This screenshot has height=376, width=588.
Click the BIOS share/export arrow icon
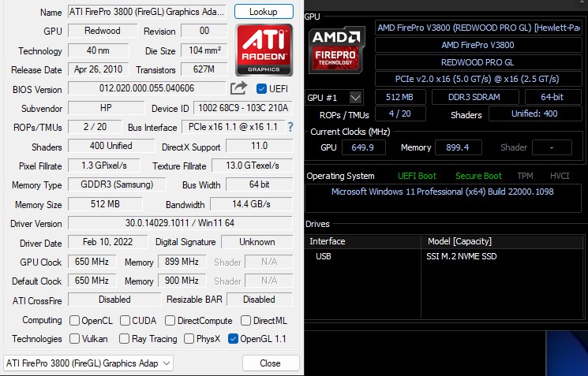pos(238,88)
